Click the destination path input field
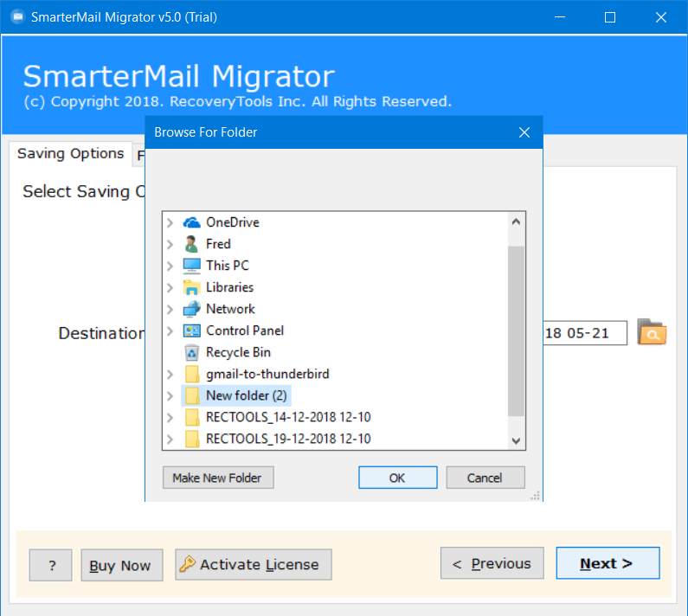This screenshot has width=688, height=616. click(x=585, y=333)
